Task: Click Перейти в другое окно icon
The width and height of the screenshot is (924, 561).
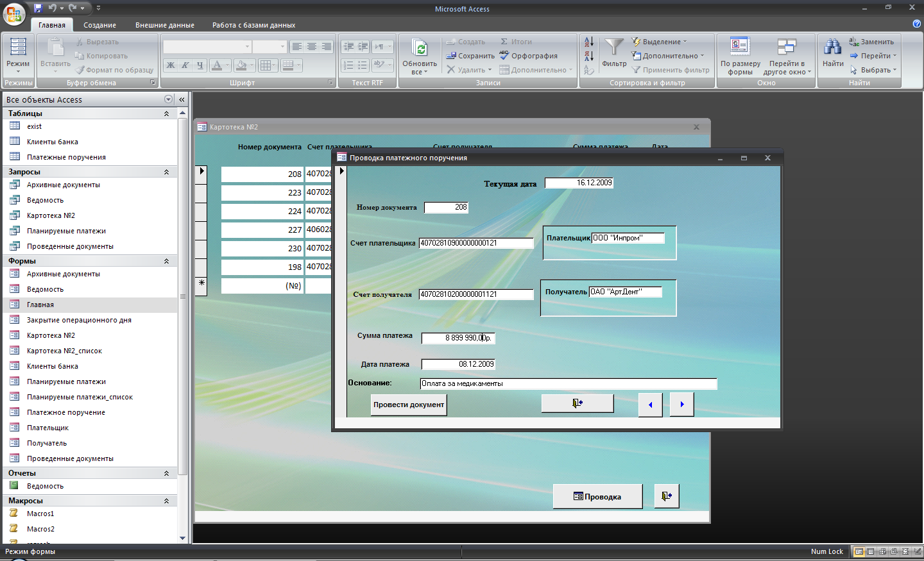Action: pos(787,46)
